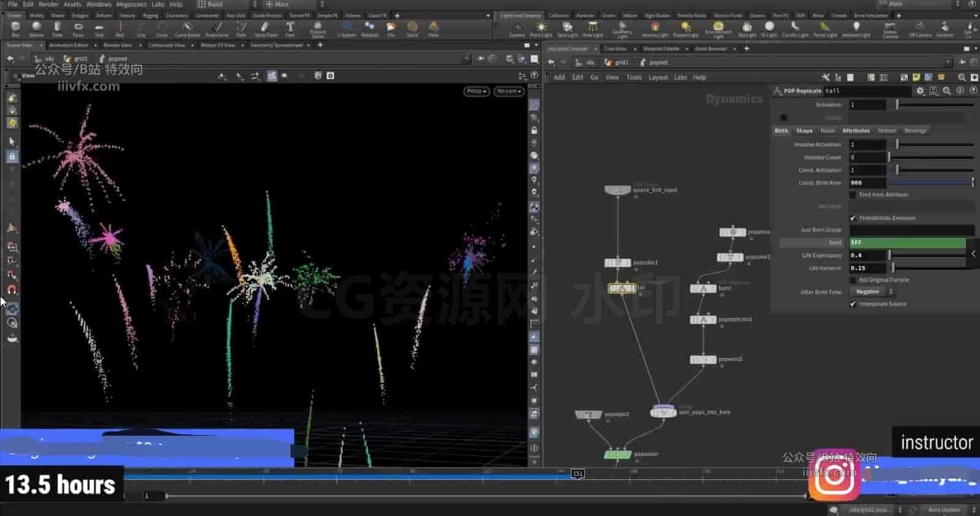Screen dimensions: 980x516
Task: Open the network editor Layout menu
Action: tap(658, 78)
